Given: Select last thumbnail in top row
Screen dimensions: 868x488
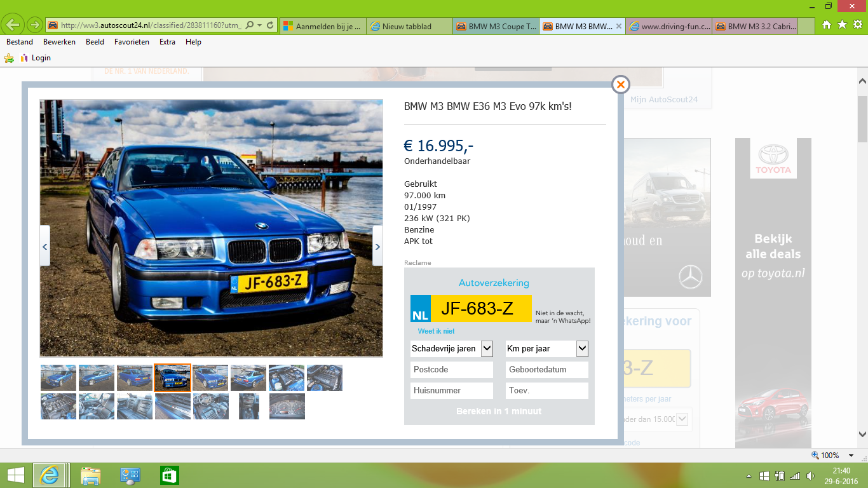Looking at the screenshot, I should pyautogui.click(x=325, y=377).
